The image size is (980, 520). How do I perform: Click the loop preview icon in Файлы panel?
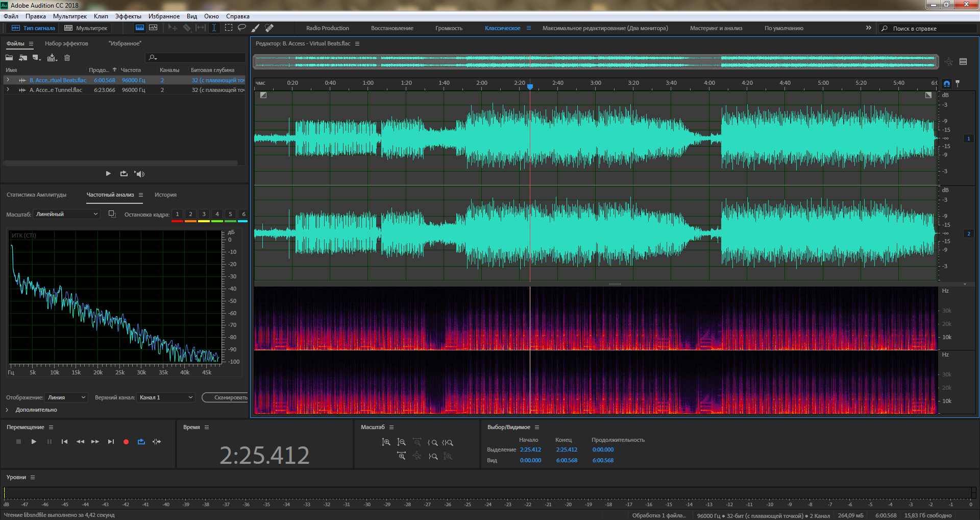pyautogui.click(x=124, y=174)
